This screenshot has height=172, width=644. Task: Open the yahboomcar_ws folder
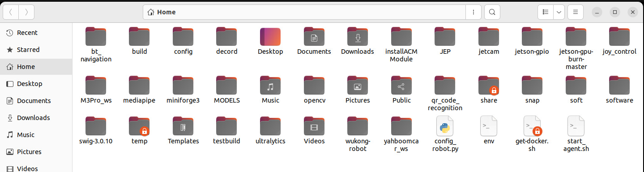(x=401, y=126)
